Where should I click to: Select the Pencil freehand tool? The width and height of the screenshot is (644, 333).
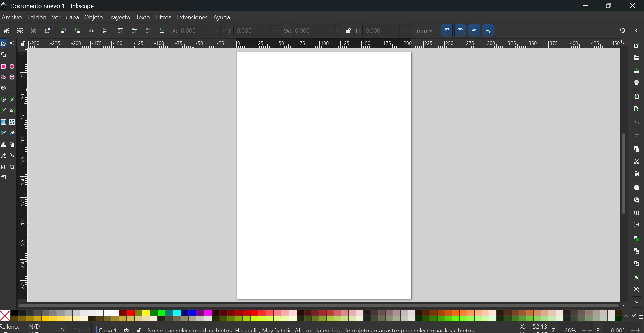(x=12, y=100)
